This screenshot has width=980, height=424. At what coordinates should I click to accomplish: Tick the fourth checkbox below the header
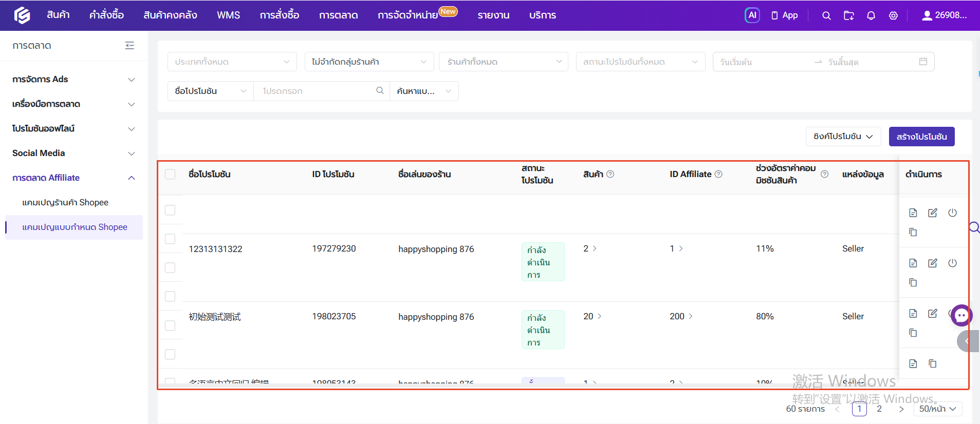170,296
